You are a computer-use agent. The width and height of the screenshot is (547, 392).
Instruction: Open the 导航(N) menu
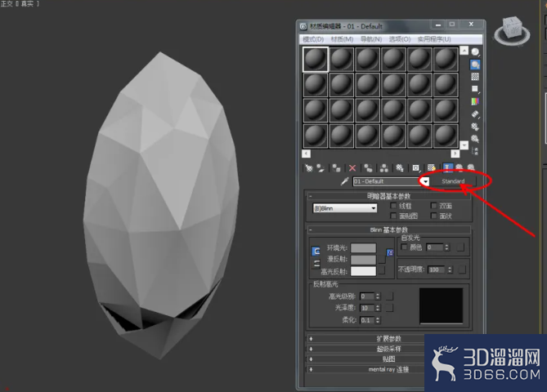(371, 39)
